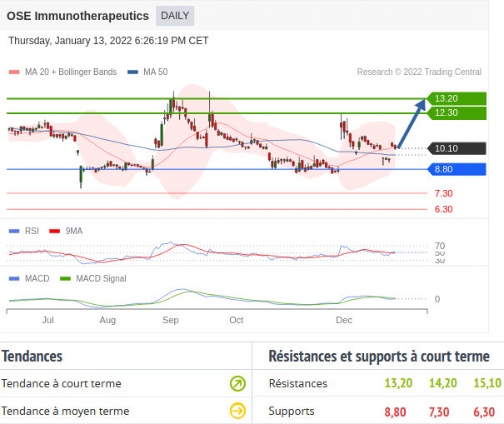Click the 13.20 green resistance label
504x424 pixels.
click(x=457, y=98)
